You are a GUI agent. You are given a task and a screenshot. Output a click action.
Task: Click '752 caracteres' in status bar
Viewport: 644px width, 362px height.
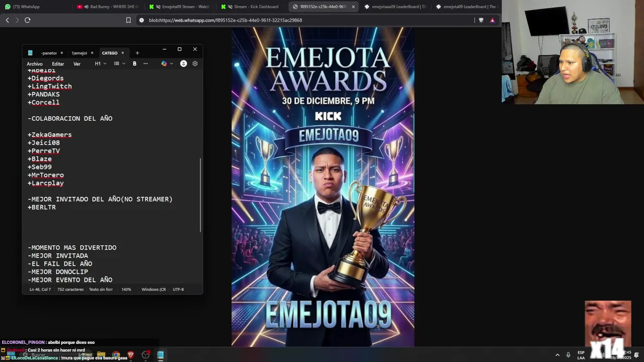click(x=70, y=290)
